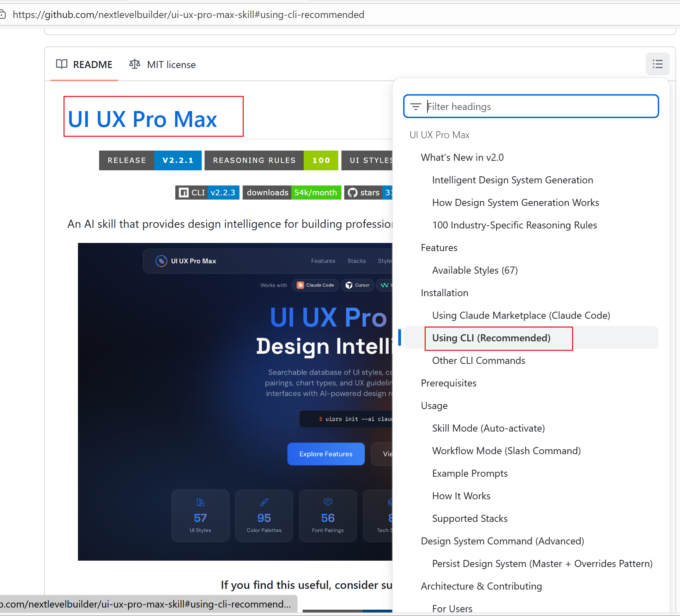This screenshot has width=680, height=616.
Task: Click the README banner screenshot image
Action: [x=235, y=402]
